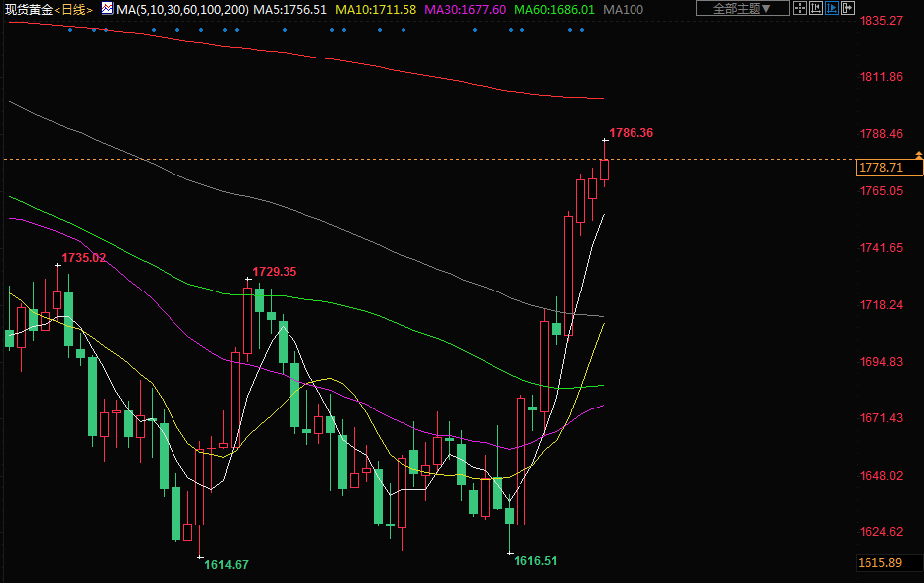Click the highlighted blue toolbar icon

pos(832,8)
